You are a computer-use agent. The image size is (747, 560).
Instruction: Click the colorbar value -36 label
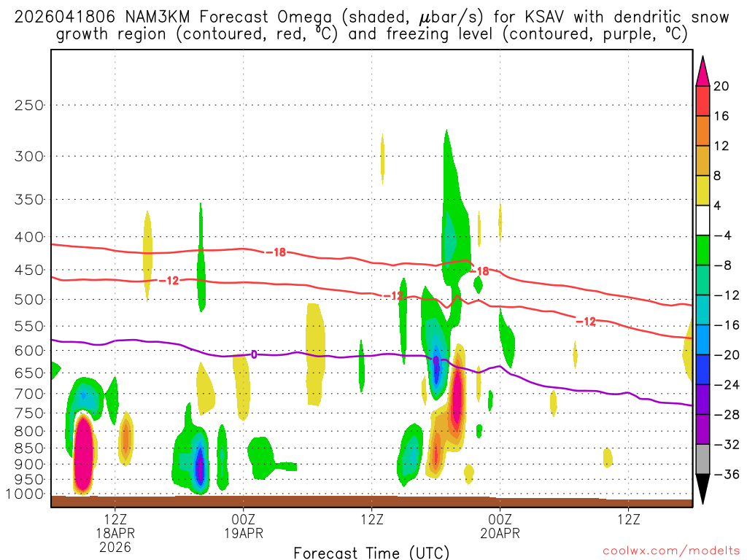pos(727,474)
